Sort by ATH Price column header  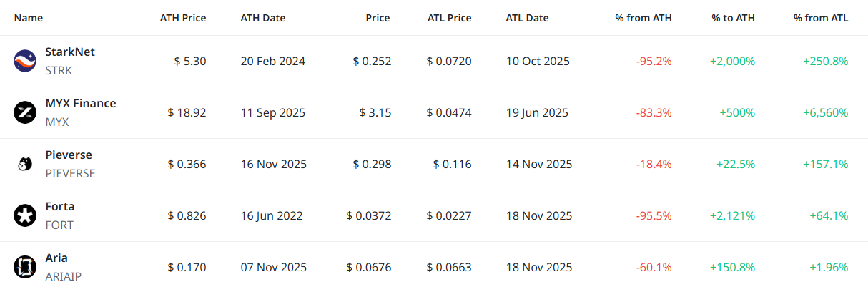coord(182,18)
